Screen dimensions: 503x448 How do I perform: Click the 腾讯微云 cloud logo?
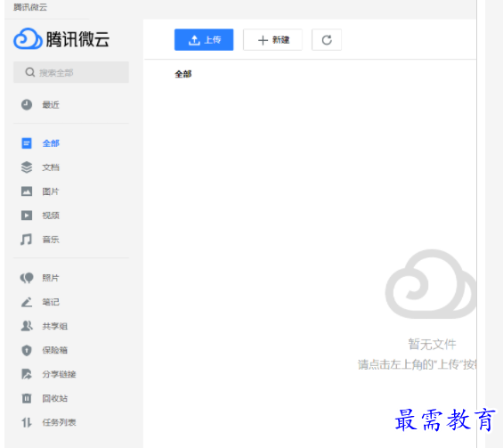28,39
